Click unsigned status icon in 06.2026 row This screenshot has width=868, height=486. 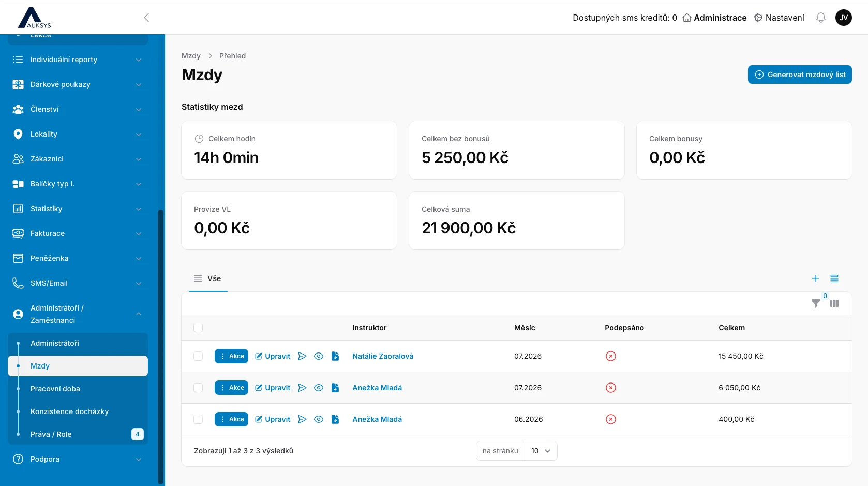(x=611, y=419)
